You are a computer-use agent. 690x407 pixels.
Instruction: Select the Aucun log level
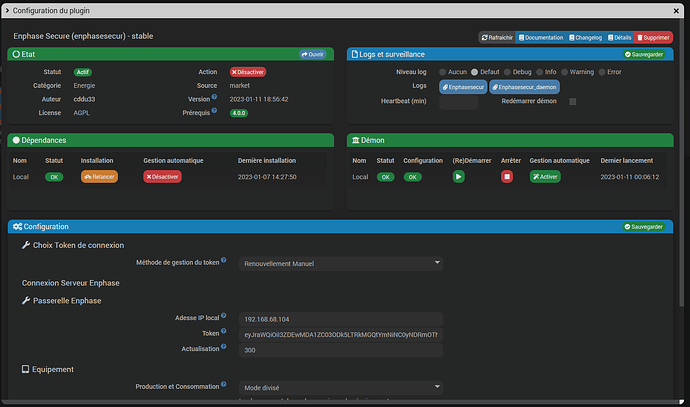pos(443,72)
